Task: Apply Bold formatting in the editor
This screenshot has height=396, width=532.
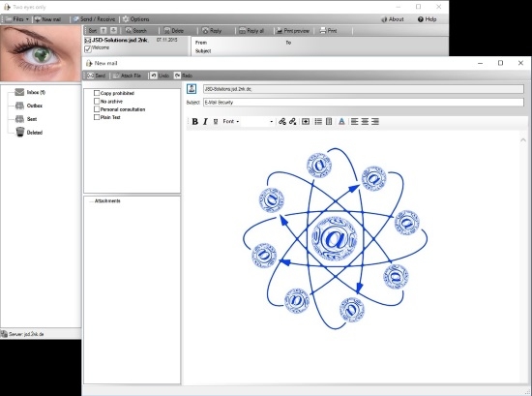Action: point(194,122)
